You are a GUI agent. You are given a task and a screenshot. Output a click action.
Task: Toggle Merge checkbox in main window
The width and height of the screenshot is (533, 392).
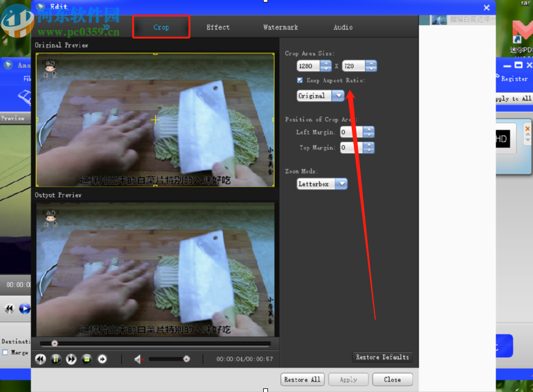(x=5, y=352)
